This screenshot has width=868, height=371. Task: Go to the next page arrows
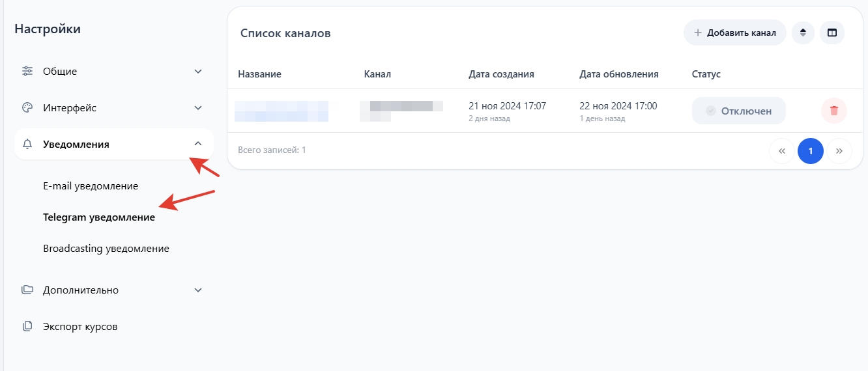tap(839, 151)
